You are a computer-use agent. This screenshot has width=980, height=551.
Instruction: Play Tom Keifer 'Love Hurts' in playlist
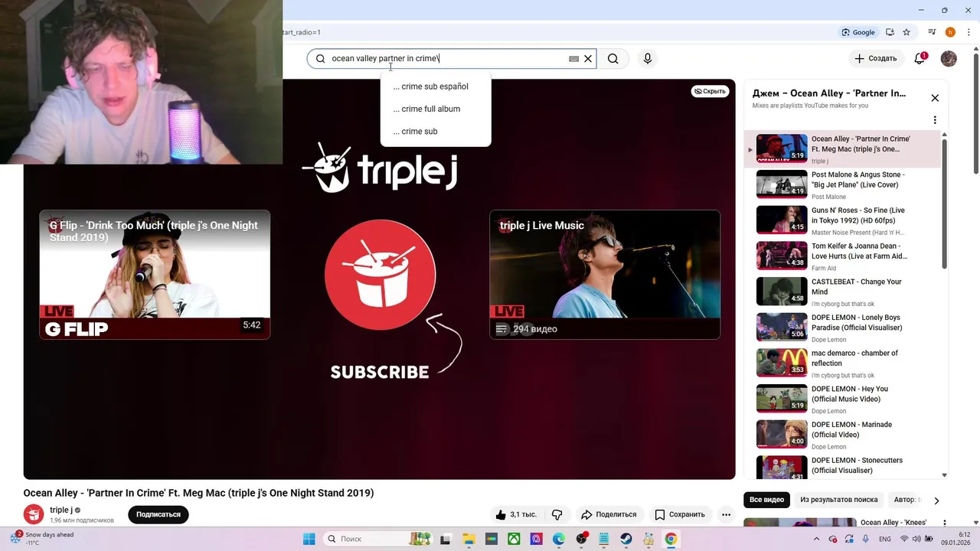(842, 256)
